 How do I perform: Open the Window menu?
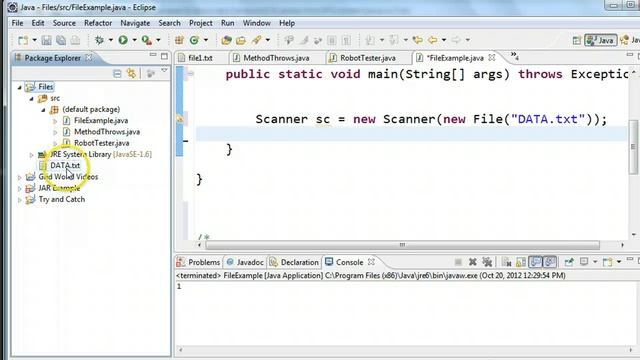(x=256, y=23)
